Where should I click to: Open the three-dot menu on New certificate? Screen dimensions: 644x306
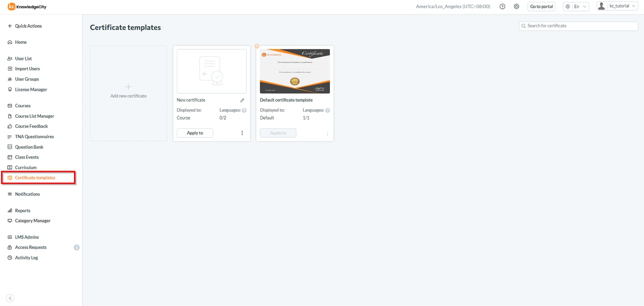tap(242, 133)
